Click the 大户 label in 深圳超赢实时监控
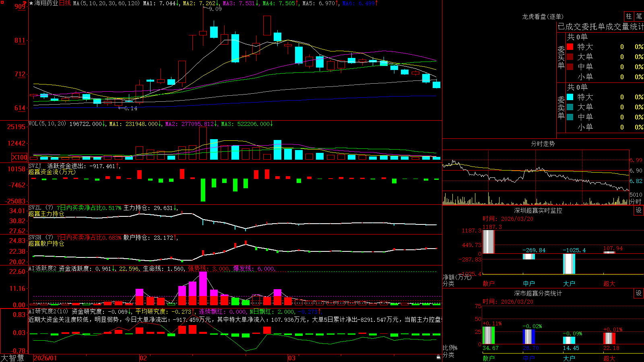 tap(569, 284)
